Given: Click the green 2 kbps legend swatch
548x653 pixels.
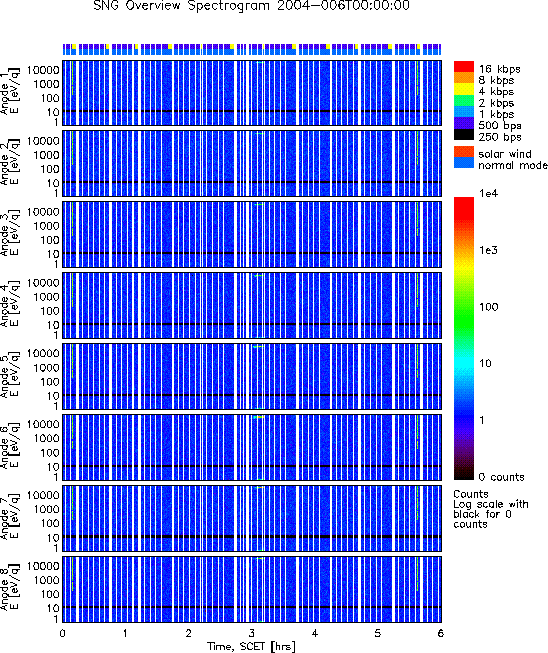Looking at the screenshot, I should click(x=463, y=101).
